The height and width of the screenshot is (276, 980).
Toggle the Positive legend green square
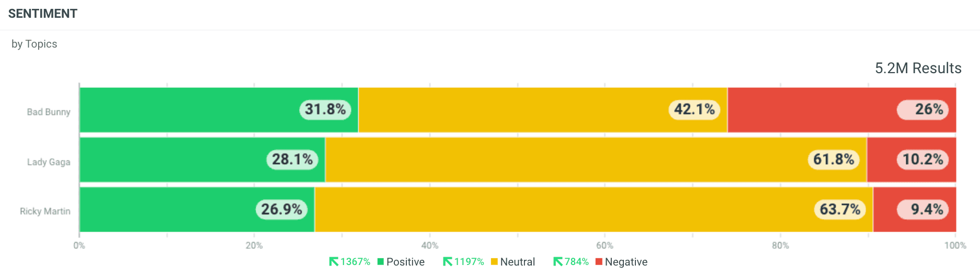click(381, 262)
